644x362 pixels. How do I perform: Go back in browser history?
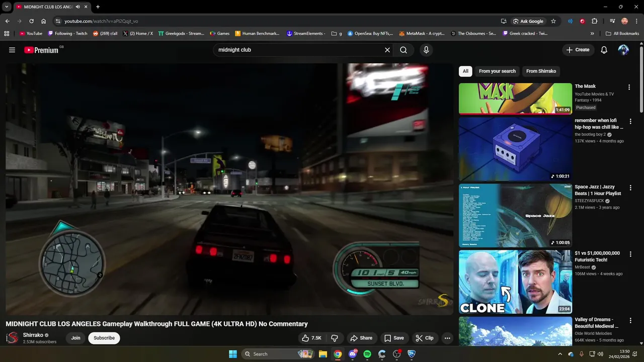point(7,21)
